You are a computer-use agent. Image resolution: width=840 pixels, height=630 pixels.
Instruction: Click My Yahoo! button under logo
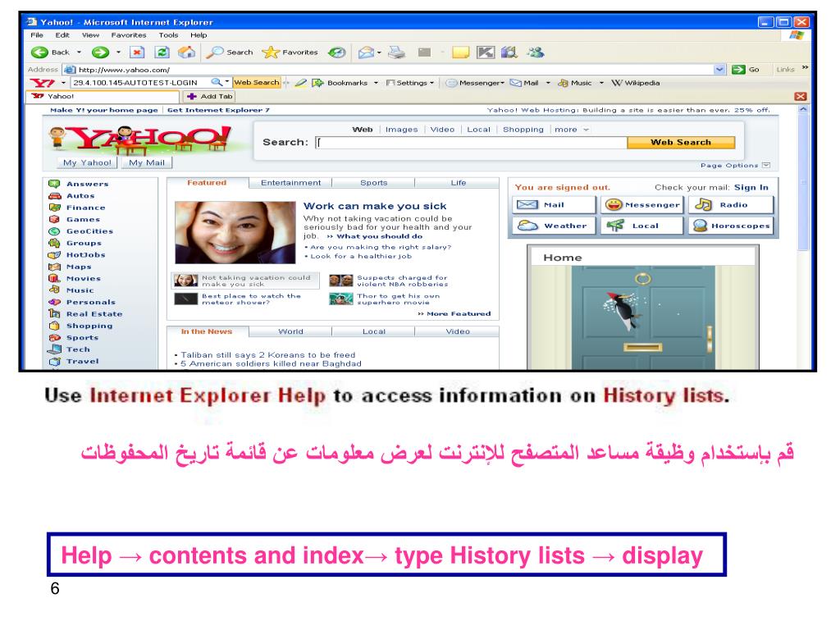pos(87,162)
